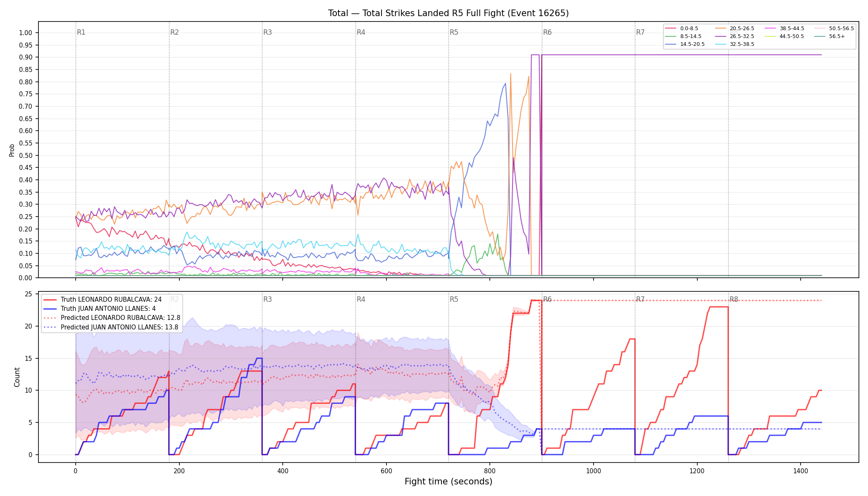
Task: Click the R3 round label in the Count chart
Action: coord(267,299)
